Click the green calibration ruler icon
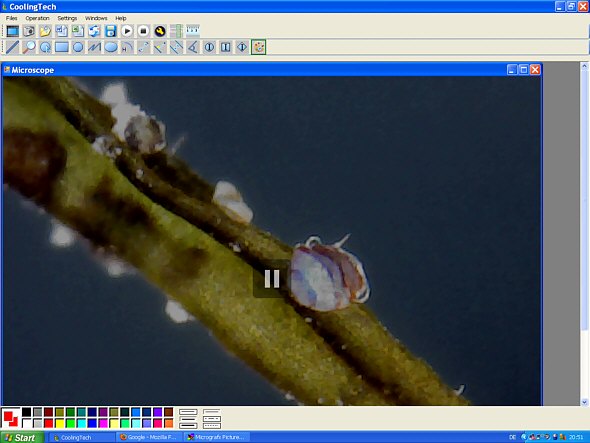The image size is (590, 443). pos(176,31)
